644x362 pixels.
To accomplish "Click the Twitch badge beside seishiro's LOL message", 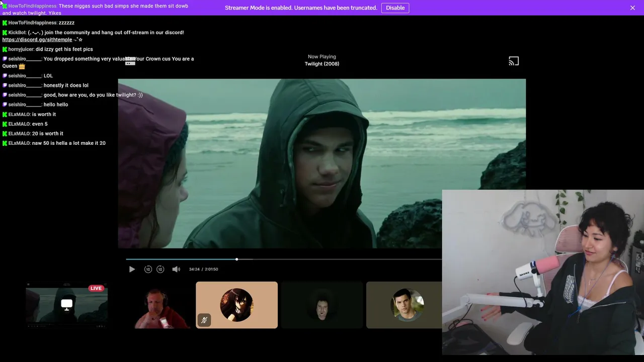I will (x=5, y=76).
